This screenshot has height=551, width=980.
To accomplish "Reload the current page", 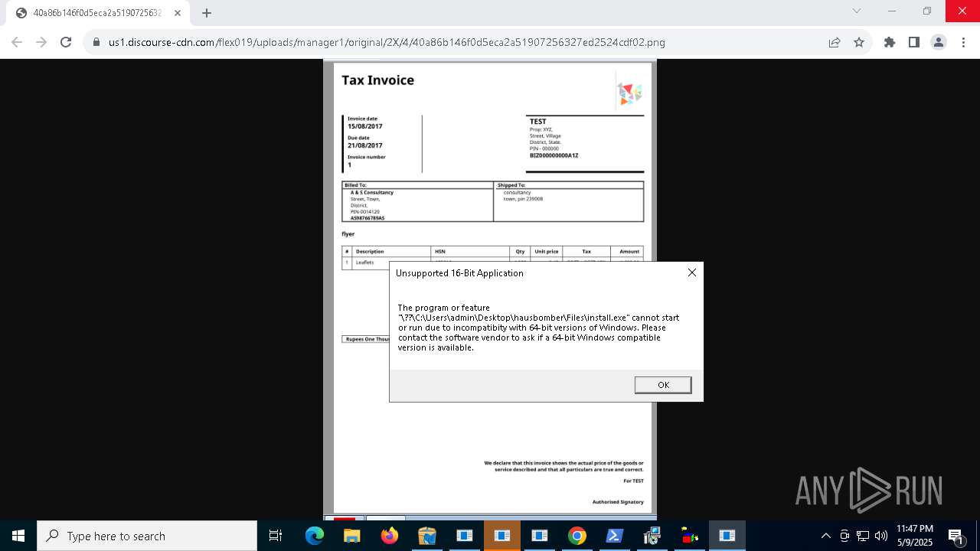I will click(x=66, y=42).
